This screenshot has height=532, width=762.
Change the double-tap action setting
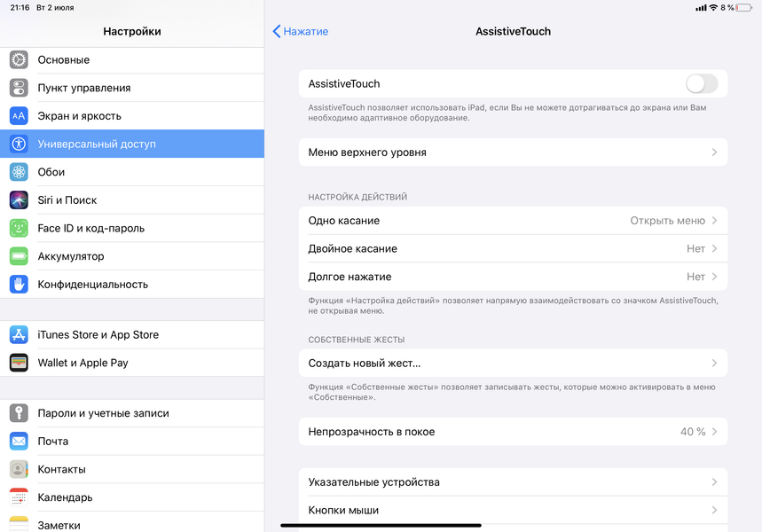coord(513,249)
